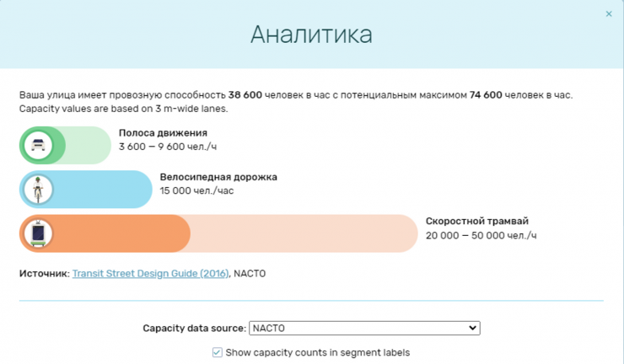
Task: Click the bold 74 600 maximum value
Action: pyautogui.click(x=487, y=95)
